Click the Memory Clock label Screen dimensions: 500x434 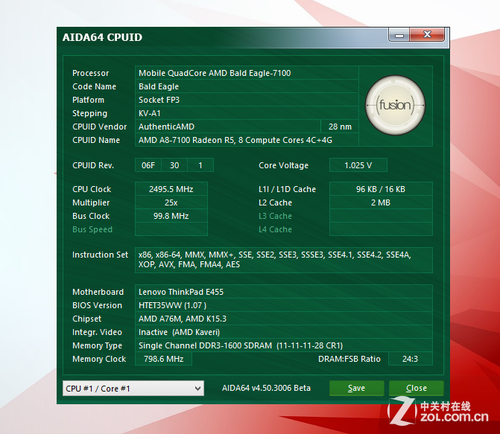(x=99, y=359)
